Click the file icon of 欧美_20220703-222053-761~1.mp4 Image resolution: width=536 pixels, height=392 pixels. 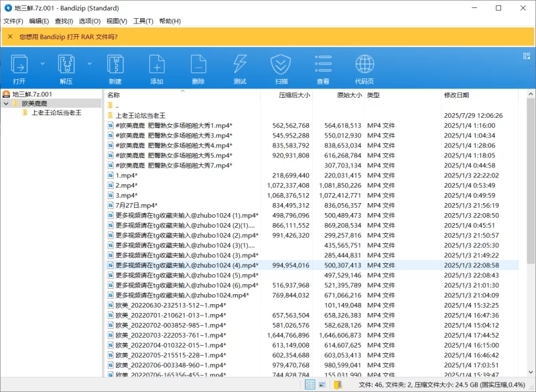coord(111,335)
